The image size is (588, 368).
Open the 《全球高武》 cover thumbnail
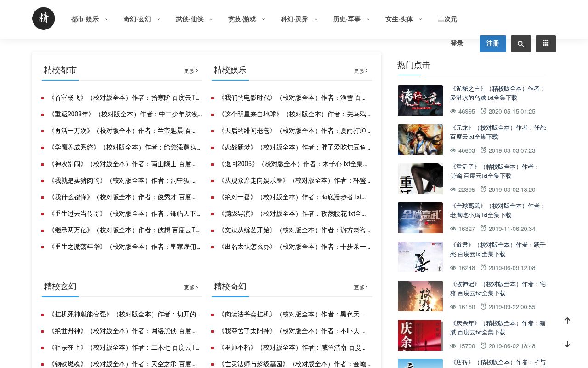(420, 218)
